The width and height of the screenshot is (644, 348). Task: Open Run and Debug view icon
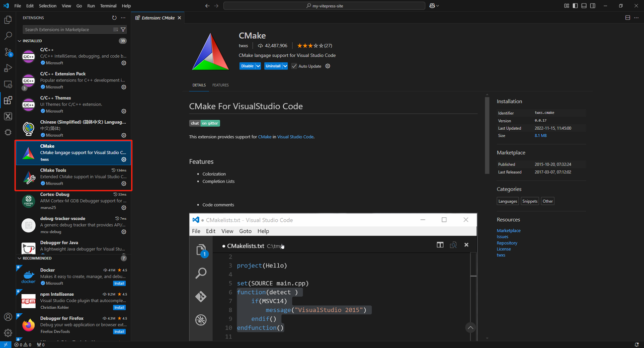8,68
